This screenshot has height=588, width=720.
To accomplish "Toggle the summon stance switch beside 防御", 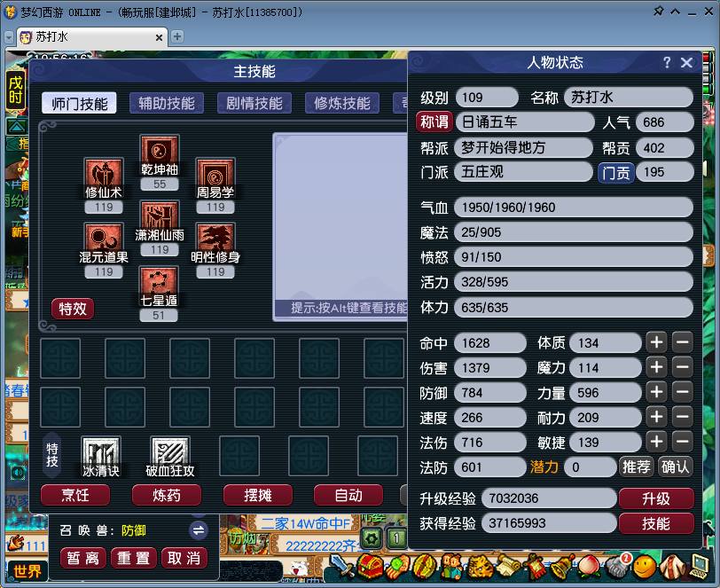I will pyautogui.click(x=199, y=530).
